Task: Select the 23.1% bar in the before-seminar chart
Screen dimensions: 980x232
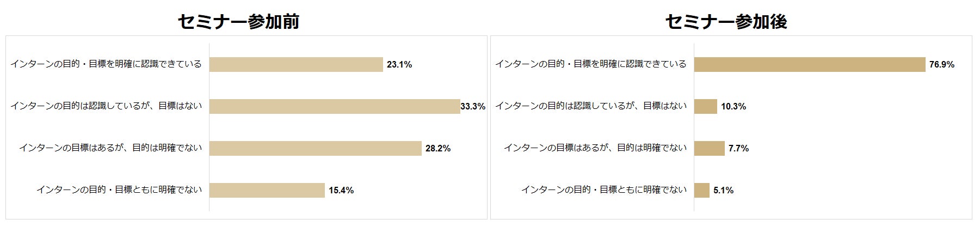Action: click(x=296, y=65)
